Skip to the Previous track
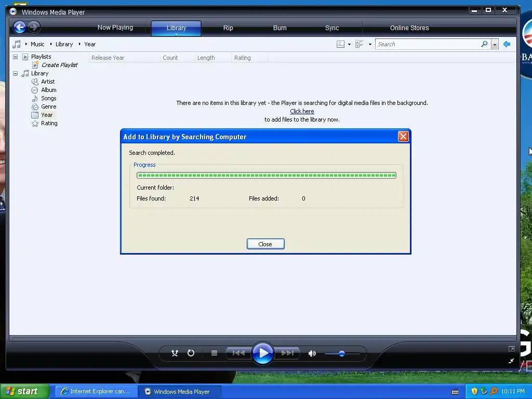This screenshot has height=399, width=532. pyautogui.click(x=238, y=353)
